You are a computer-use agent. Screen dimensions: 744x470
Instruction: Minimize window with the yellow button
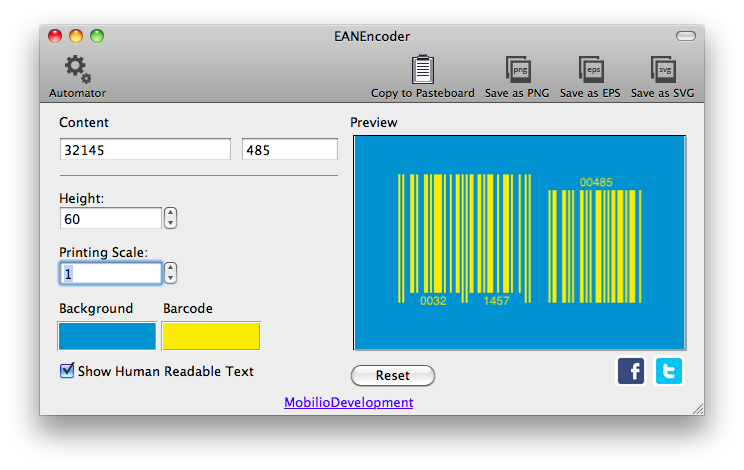76,36
